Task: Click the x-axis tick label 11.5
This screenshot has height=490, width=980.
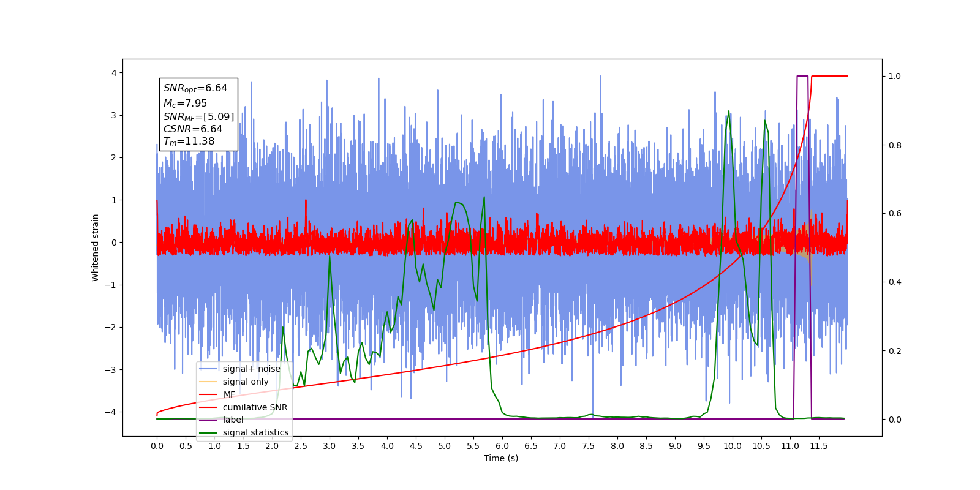Action: point(819,446)
